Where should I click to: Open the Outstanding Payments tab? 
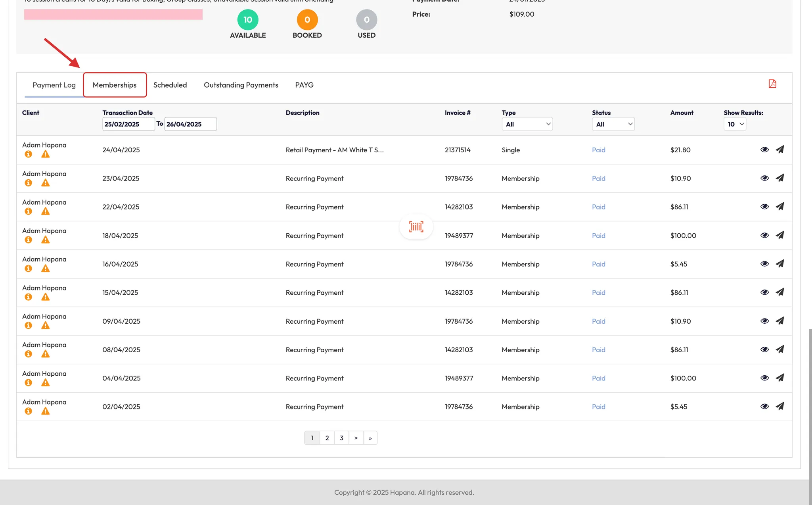tap(241, 85)
